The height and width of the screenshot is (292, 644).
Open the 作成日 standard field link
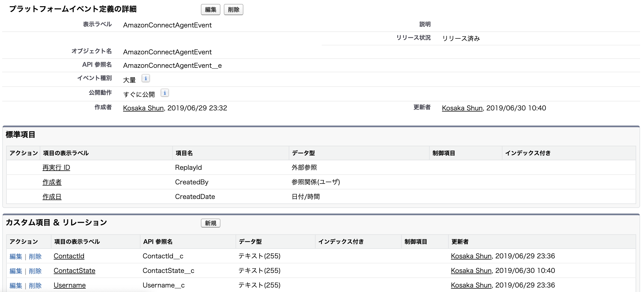coord(52,196)
